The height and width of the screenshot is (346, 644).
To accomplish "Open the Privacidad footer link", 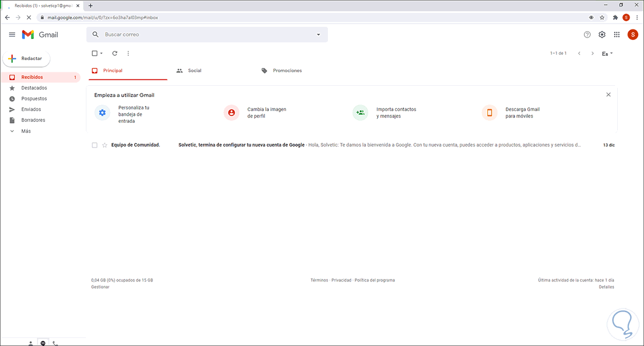I will (x=341, y=280).
